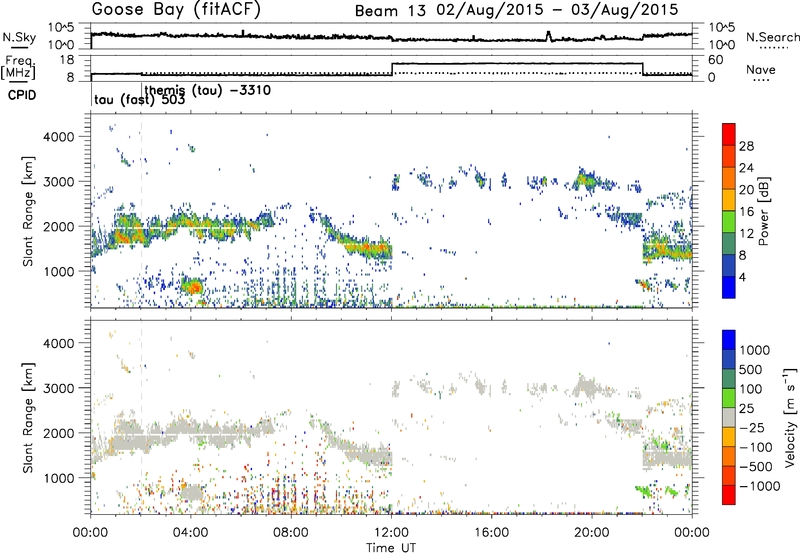Screen dimensions: 800x554
Task: Click the '18' frequency axis tick
Action: pyautogui.click(x=68, y=60)
